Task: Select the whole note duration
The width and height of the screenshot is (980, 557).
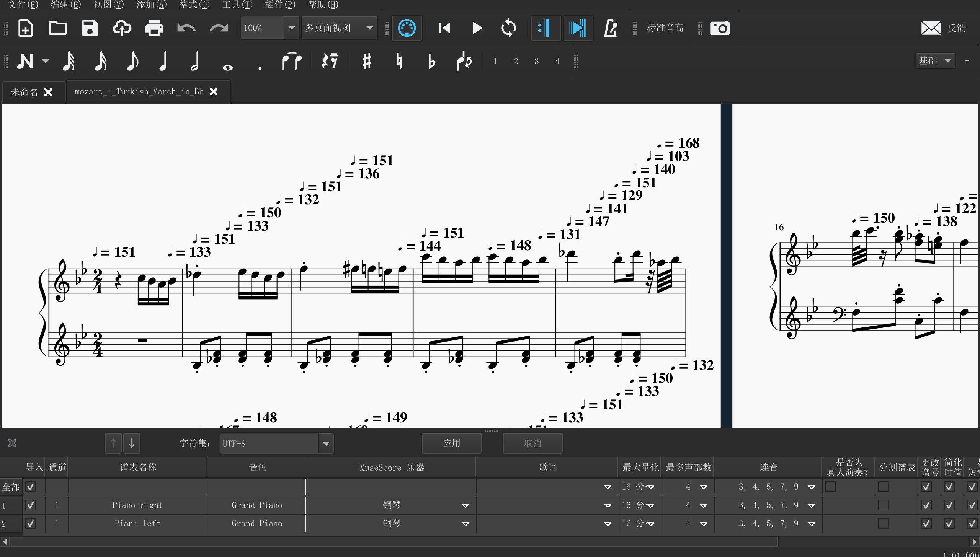Action: (x=228, y=67)
